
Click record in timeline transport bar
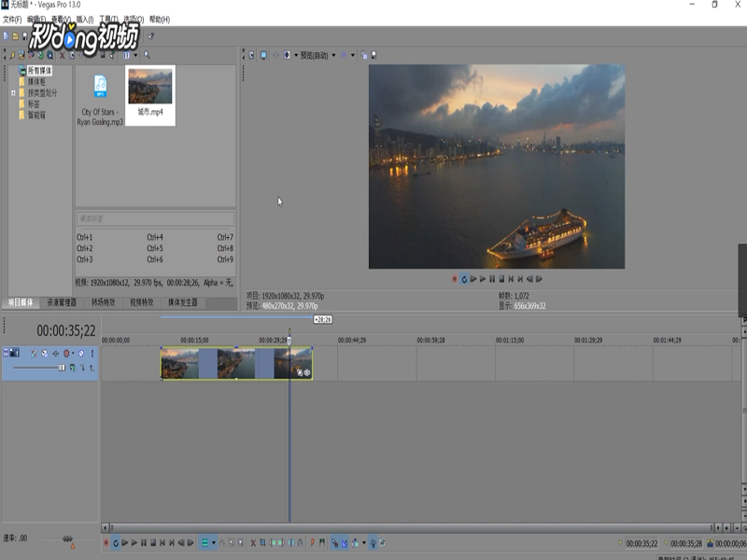[x=106, y=543]
